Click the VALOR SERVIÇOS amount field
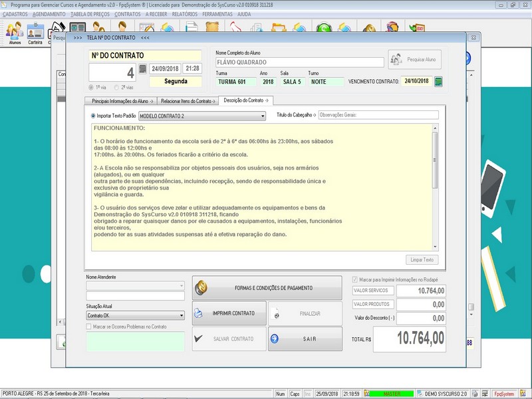 421,291
